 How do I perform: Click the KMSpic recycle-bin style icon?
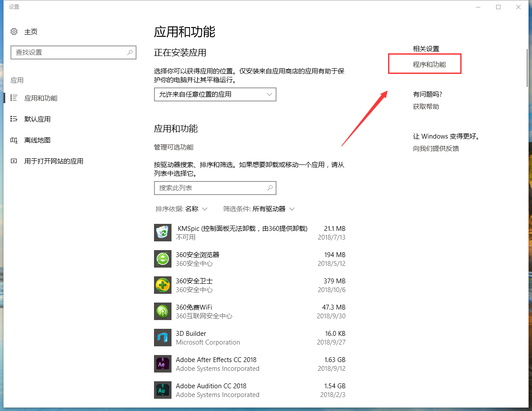click(162, 233)
